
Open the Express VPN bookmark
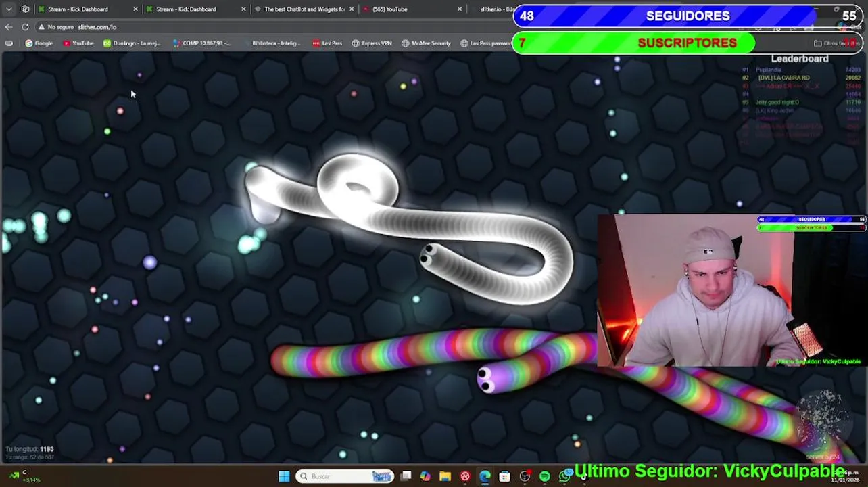372,43
